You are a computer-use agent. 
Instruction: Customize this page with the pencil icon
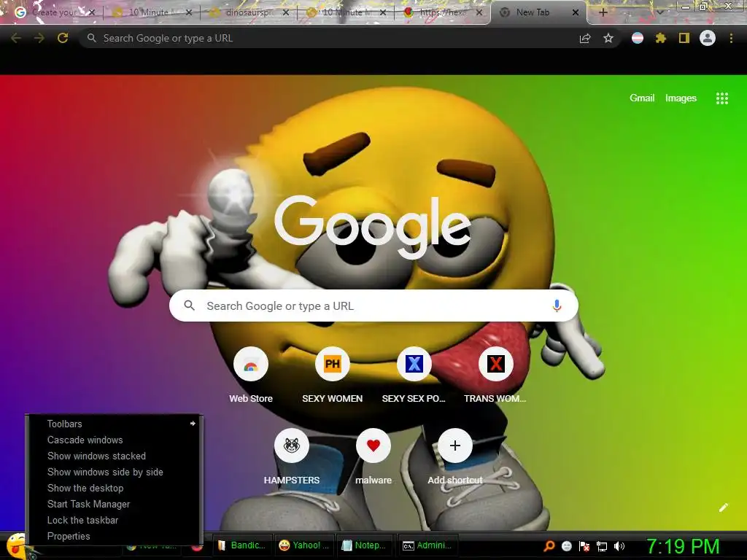(x=723, y=507)
